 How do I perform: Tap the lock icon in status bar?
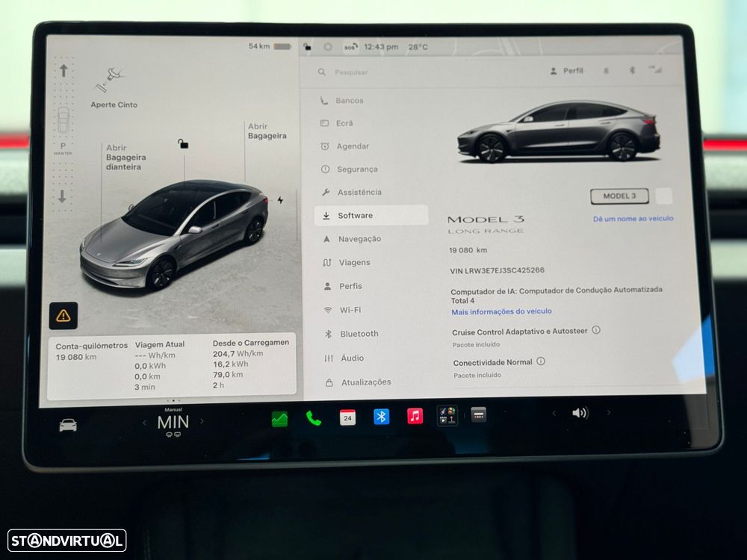tap(307, 46)
